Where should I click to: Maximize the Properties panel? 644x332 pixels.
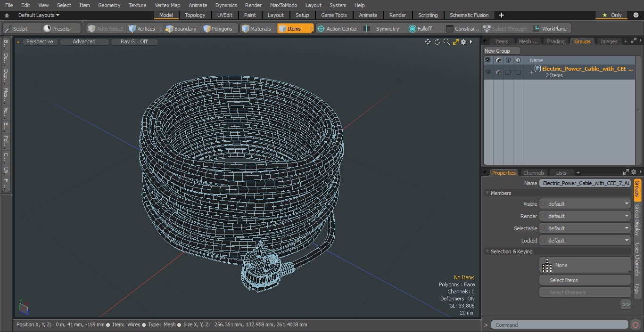point(626,172)
